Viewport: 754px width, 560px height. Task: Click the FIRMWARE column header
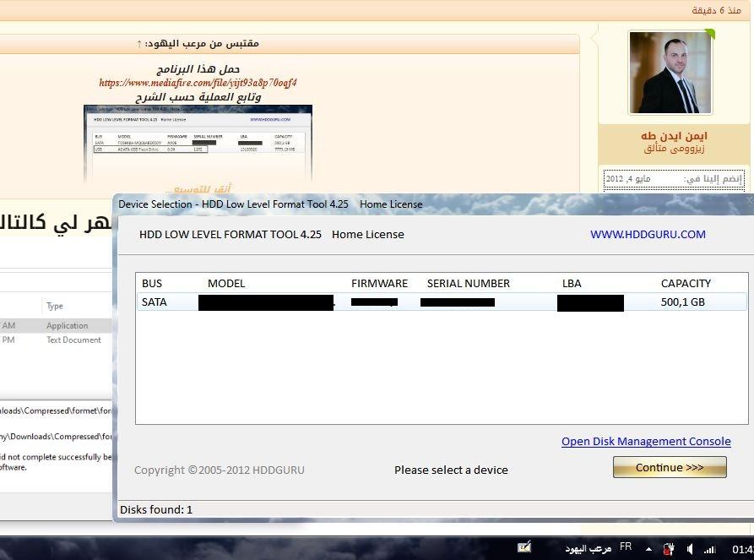tap(379, 283)
